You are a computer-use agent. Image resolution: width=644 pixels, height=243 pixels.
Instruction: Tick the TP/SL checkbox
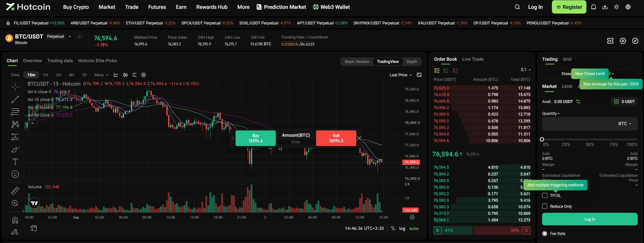point(545,195)
